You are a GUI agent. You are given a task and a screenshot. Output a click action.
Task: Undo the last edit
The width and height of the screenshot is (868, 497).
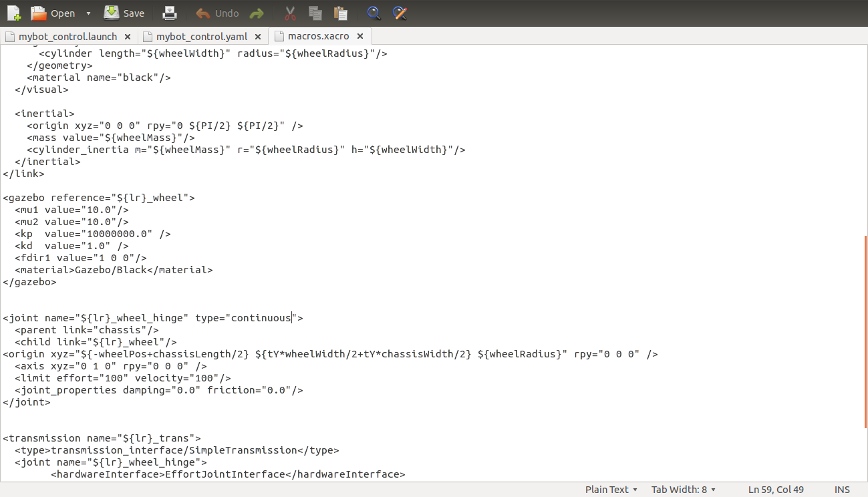[x=217, y=13]
